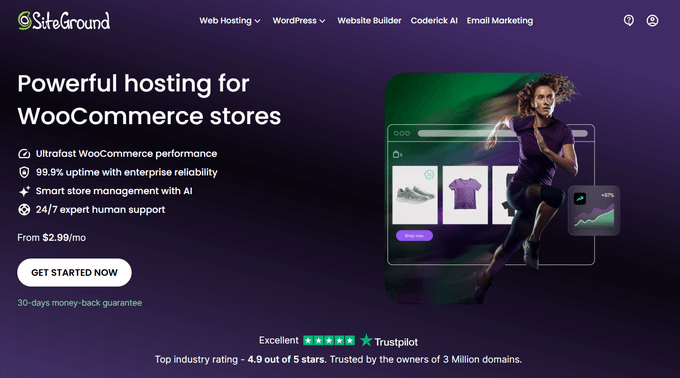
Task: Click '99.9% uptime with enterprise reliability' text
Action: click(x=127, y=172)
